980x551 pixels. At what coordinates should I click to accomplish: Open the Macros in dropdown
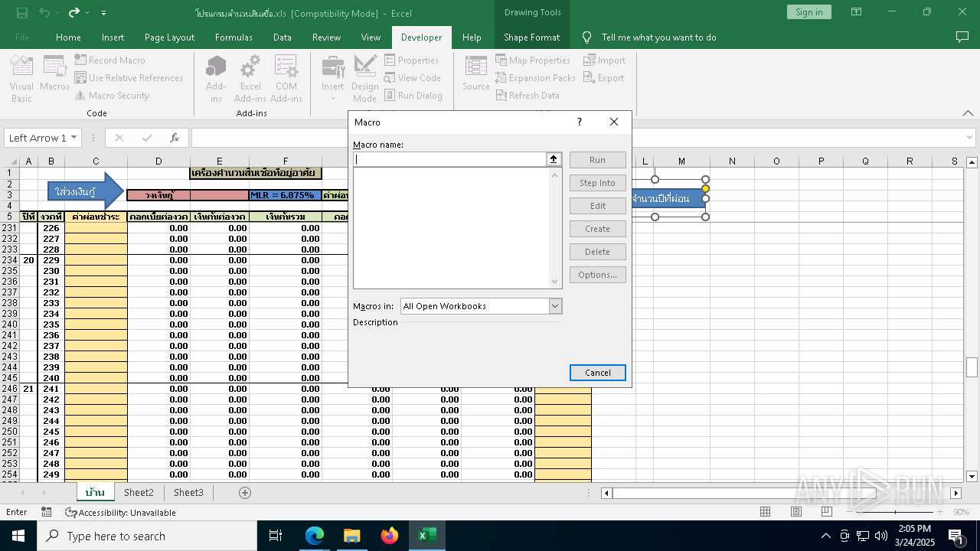[x=556, y=306]
